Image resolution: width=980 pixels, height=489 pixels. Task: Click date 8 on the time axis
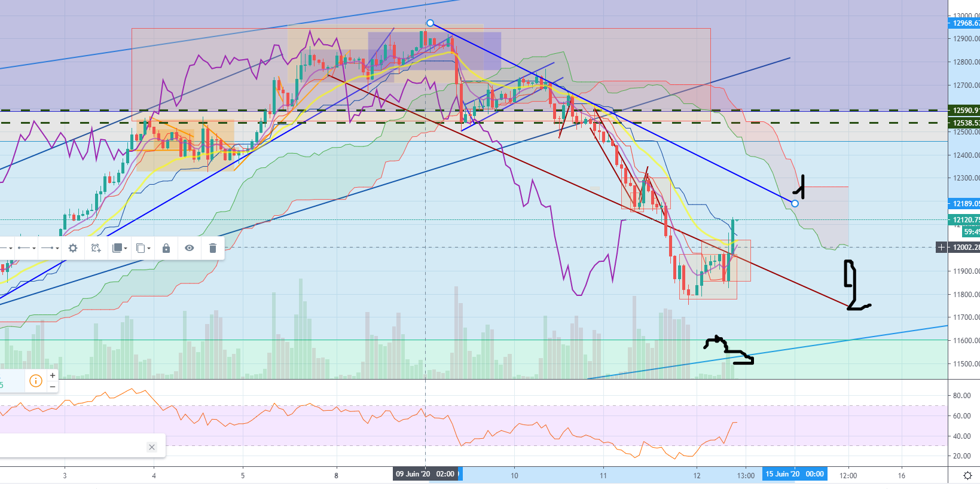tap(336, 476)
